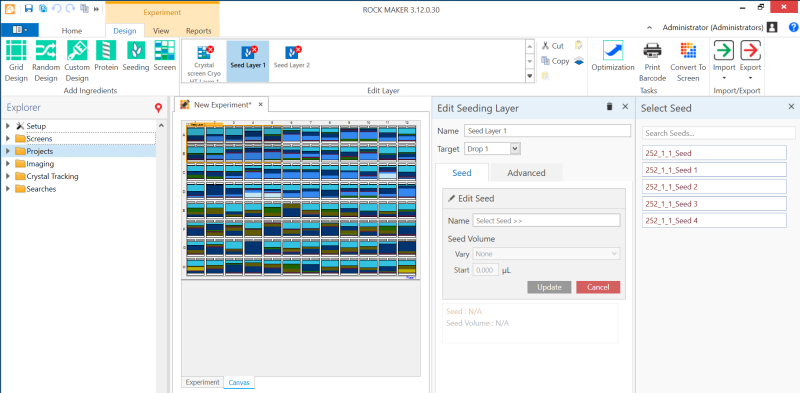The height and width of the screenshot is (393, 800).
Task: Switch to the Canvas bottom tab
Action: pos(239,382)
